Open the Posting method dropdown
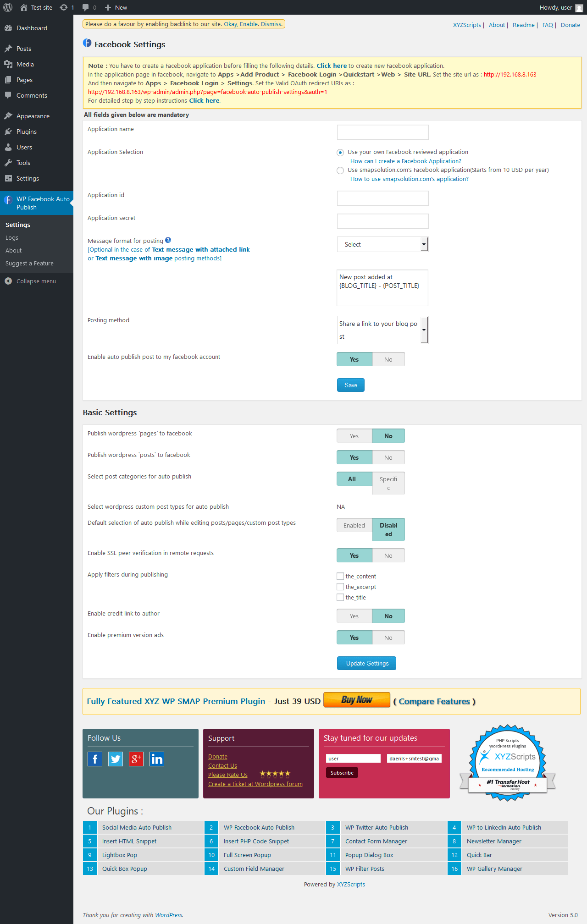This screenshot has height=924, width=587. (382, 330)
